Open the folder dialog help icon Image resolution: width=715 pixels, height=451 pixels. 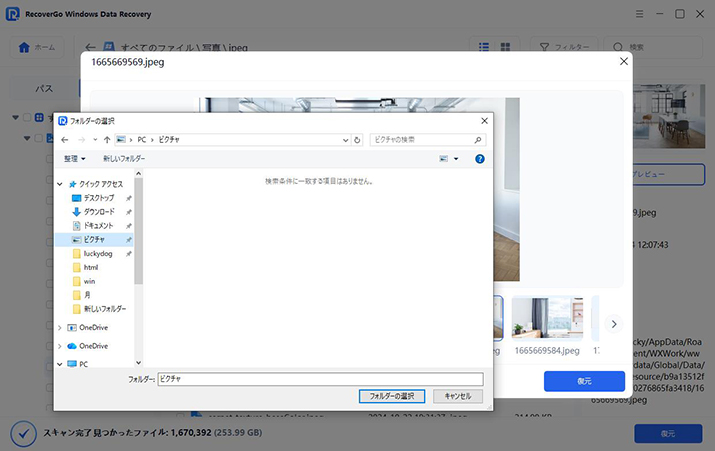[480, 159]
